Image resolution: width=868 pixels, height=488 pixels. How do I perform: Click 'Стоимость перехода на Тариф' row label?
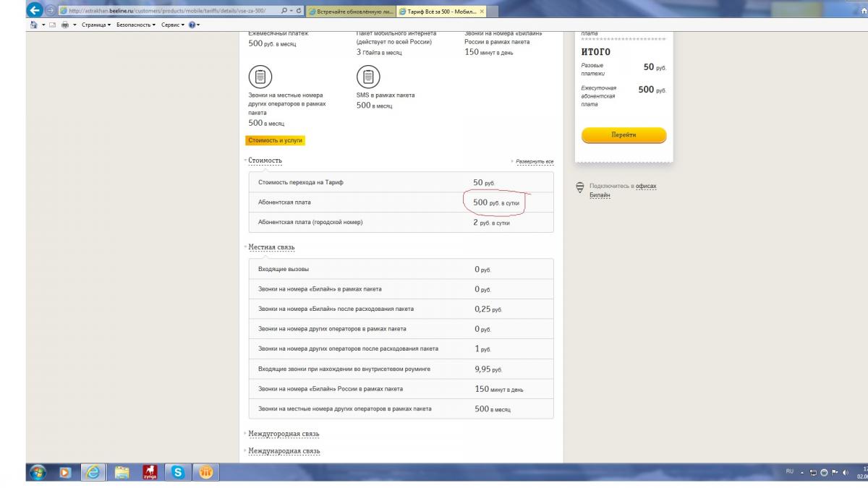(301, 182)
